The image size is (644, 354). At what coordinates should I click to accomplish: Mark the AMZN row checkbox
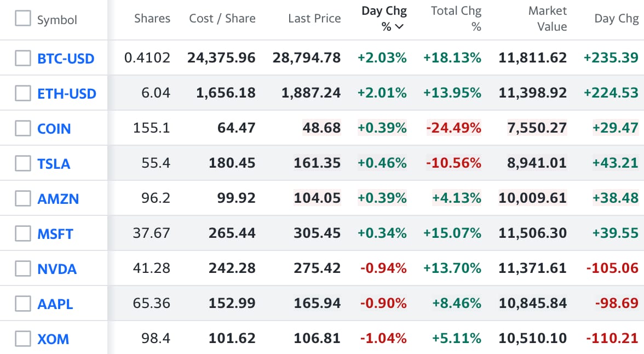[23, 198]
